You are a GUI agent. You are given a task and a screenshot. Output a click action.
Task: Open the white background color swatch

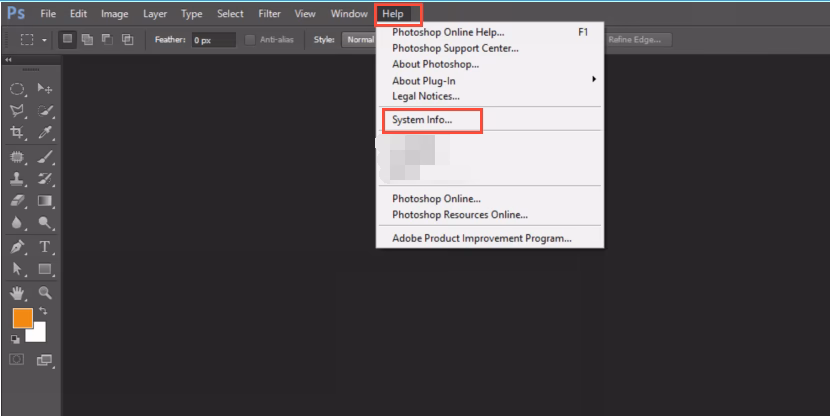[x=38, y=334]
